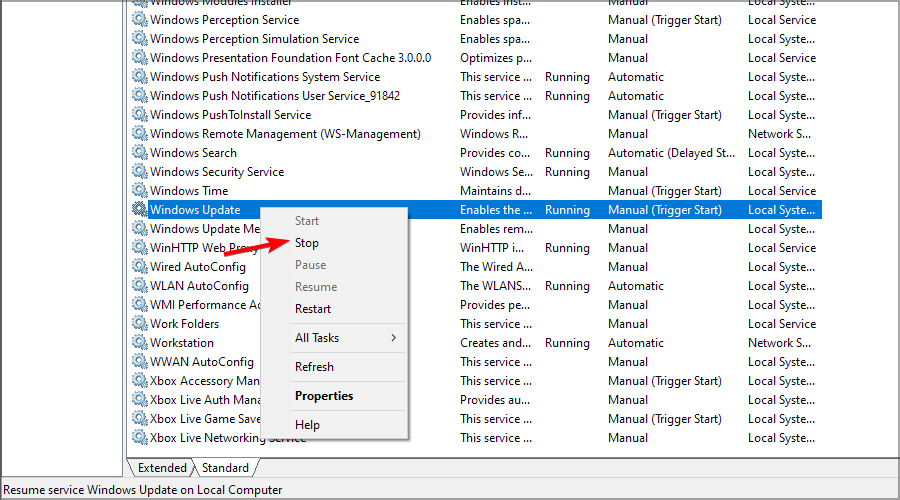Select the Windows Search service name
This screenshot has width=900, height=500.
[193, 153]
